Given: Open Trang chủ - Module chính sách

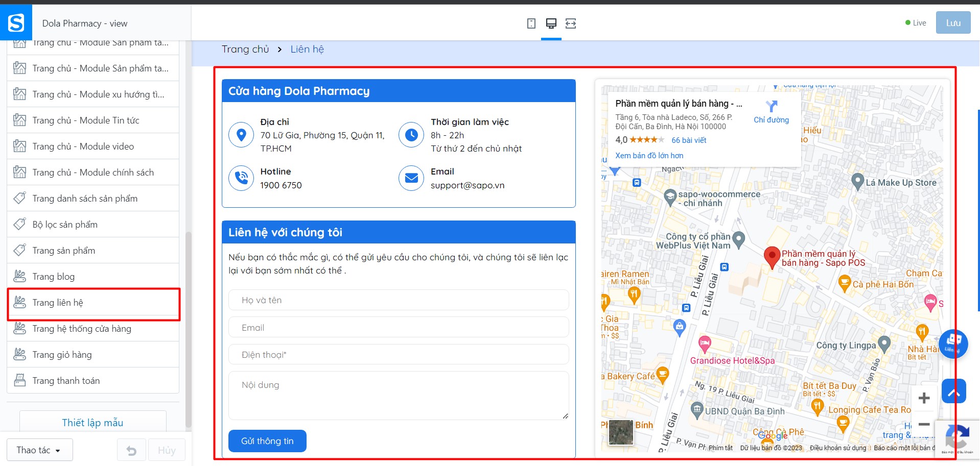Looking at the screenshot, I should [93, 172].
